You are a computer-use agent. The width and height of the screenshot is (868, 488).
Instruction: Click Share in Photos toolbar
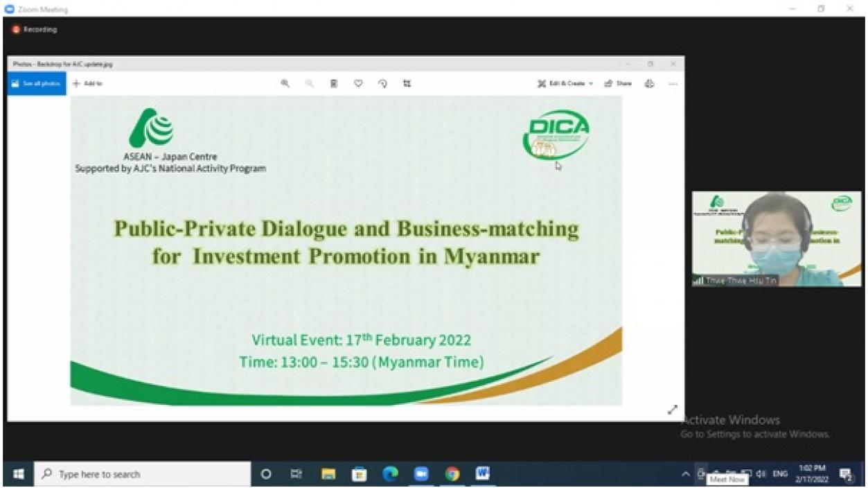(618, 84)
